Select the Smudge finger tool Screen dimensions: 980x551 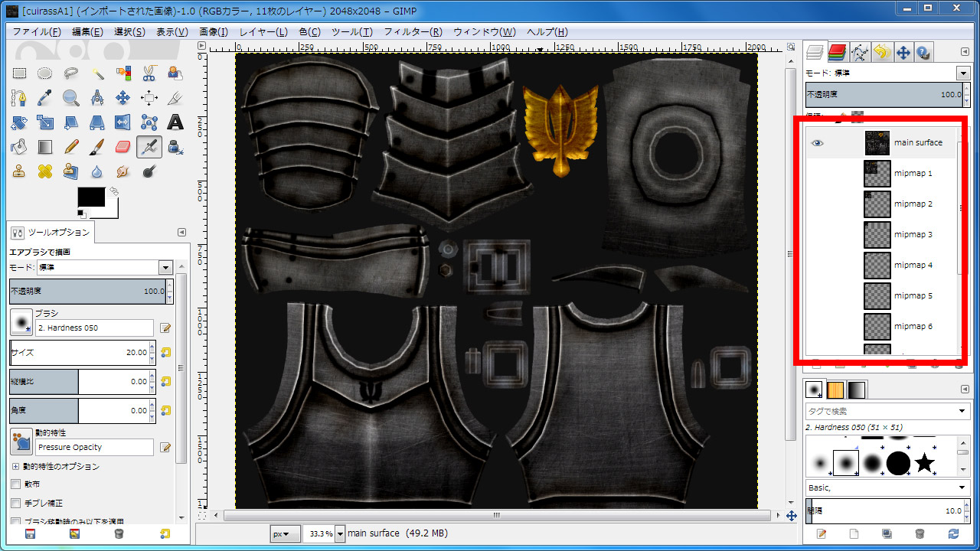[123, 171]
